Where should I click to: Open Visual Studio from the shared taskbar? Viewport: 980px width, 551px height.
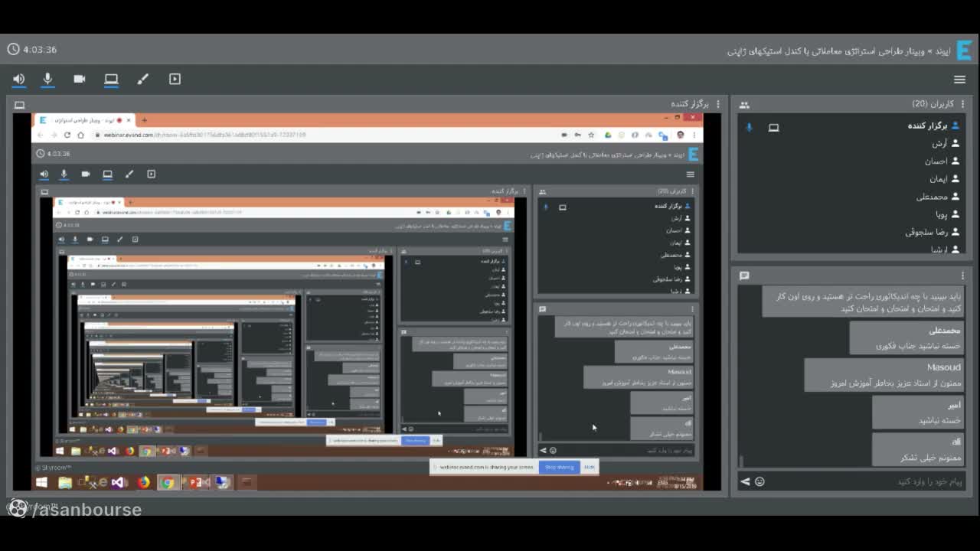[x=118, y=482]
